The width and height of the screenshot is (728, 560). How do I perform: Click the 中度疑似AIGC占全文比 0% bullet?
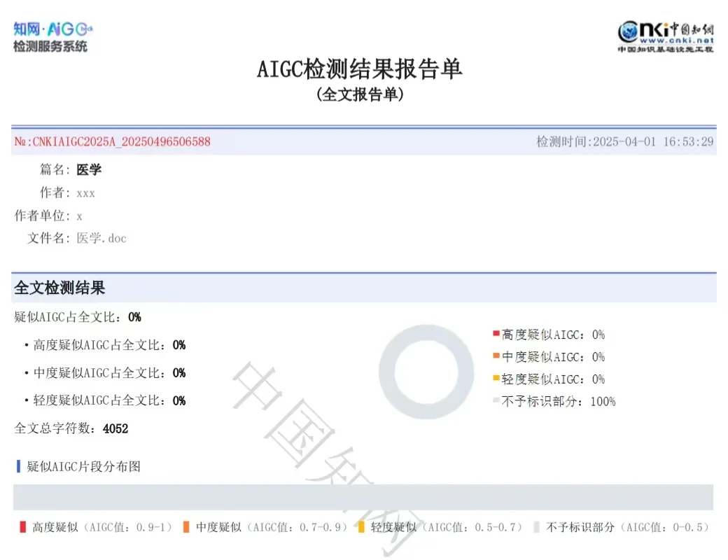106,373
